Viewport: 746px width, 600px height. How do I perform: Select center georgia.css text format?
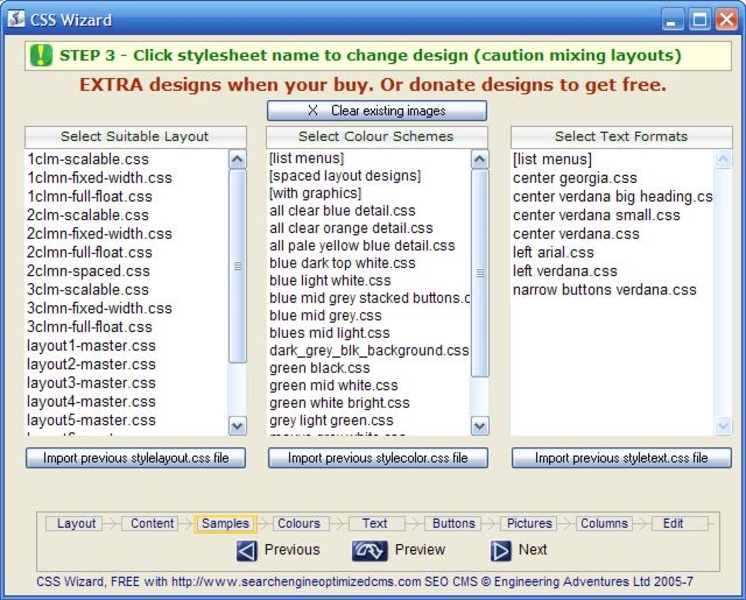tap(575, 178)
